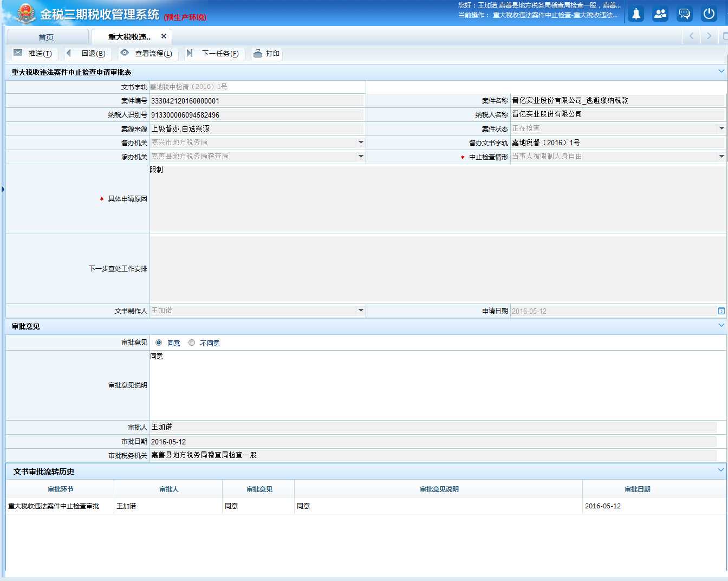Sort by 审批意见 column header
Image resolution: width=728 pixels, height=581 pixels.
click(259, 489)
